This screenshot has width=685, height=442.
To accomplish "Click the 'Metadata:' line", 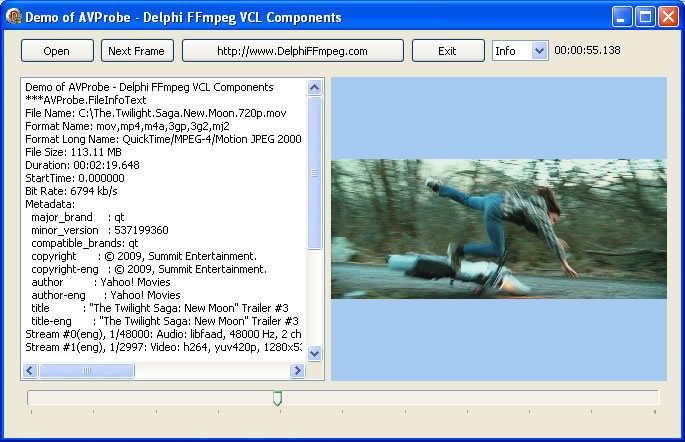I will point(50,204).
